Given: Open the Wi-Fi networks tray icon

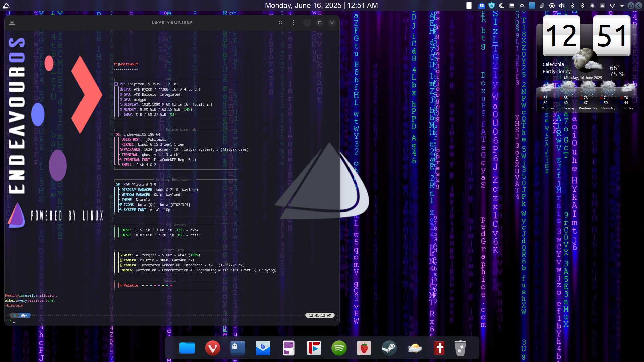Looking at the screenshot, I should coord(612,5).
